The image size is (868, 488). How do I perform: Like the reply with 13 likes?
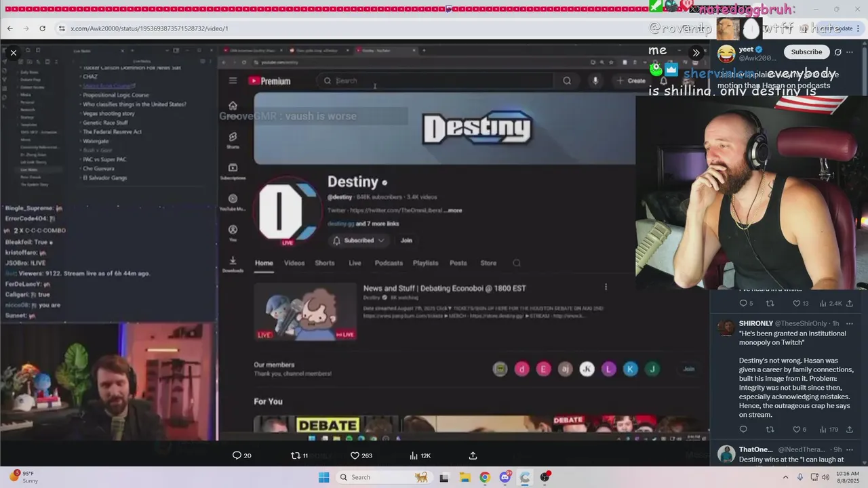coord(801,303)
